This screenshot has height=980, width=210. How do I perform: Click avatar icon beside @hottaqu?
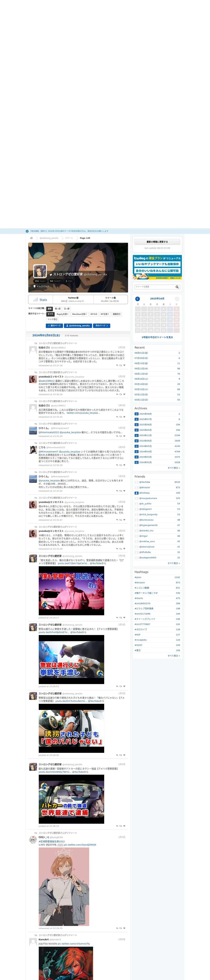(136, 493)
